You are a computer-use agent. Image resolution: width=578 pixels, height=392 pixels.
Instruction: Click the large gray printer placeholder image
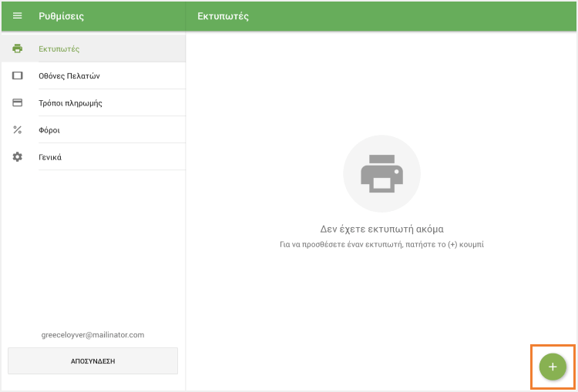tap(382, 173)
